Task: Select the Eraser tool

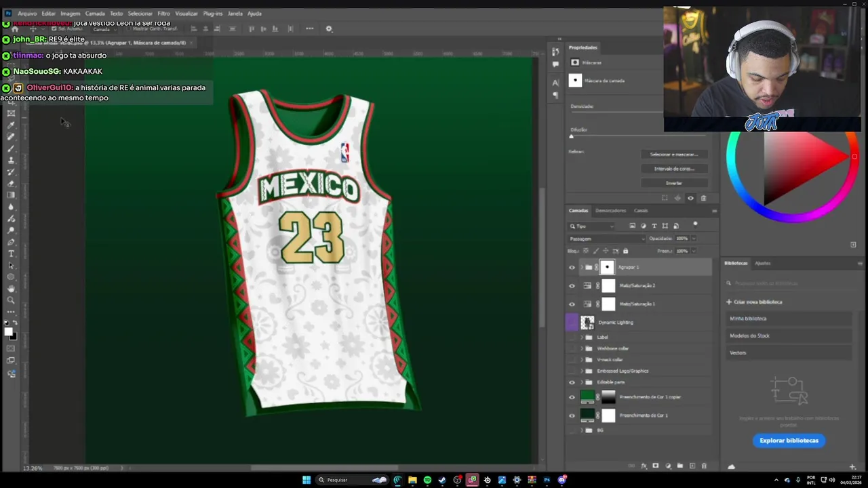Action: [11, 183]
